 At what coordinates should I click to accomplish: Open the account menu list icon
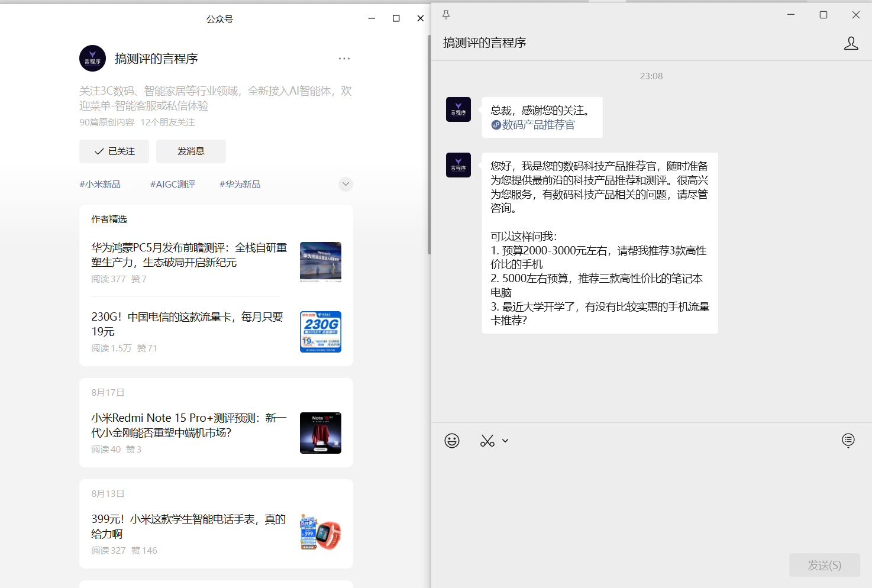[x=848, y=440]
